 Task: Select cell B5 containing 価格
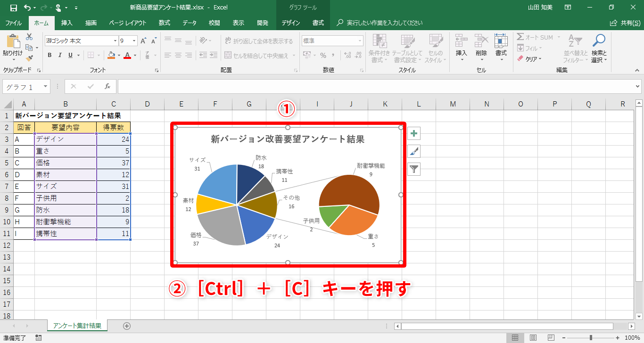click(x=66, y=163)
